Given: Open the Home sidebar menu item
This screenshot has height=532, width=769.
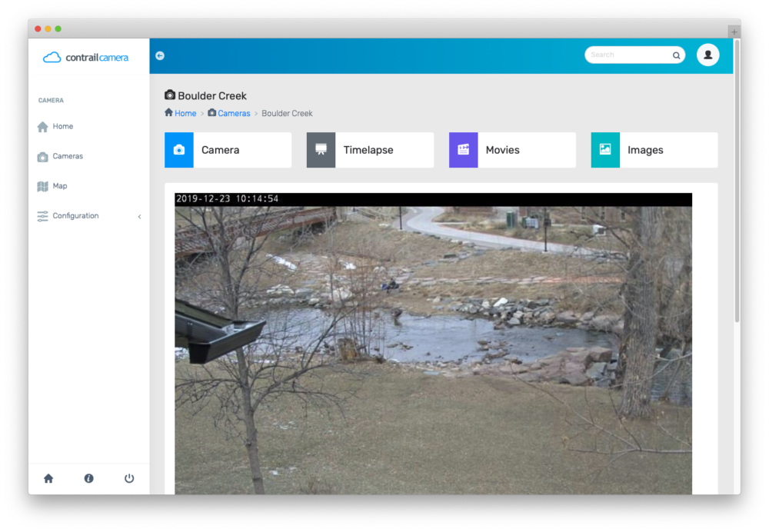Looking at the screenshot, I should click(88, 127).
